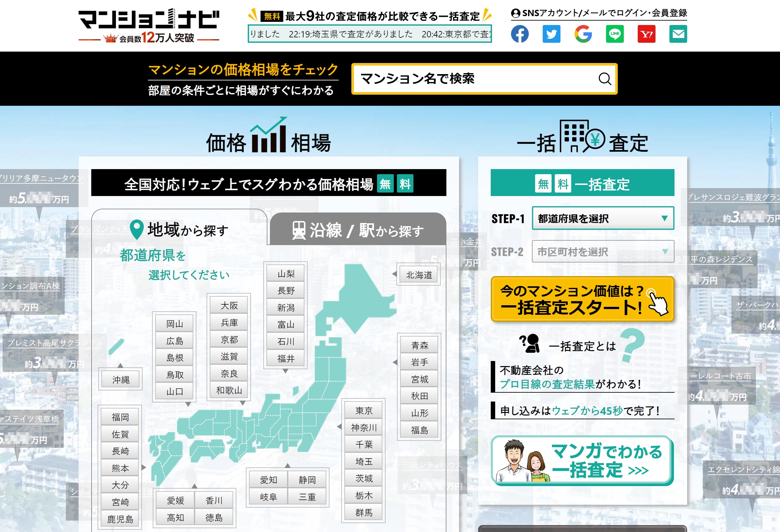Select 神奈川 prefecture
Image resolution: width=780 pixels, height=532 pixels.
[363, 427]
